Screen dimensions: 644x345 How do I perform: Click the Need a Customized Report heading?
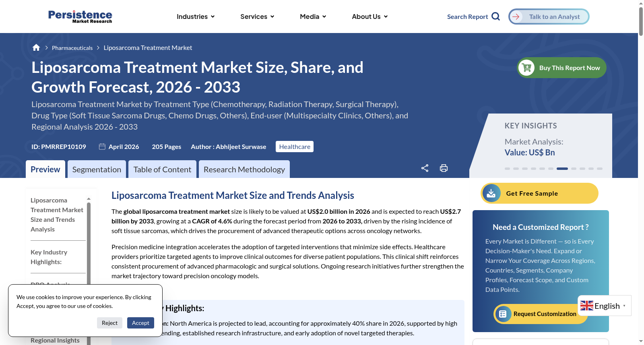click(541, 227)
